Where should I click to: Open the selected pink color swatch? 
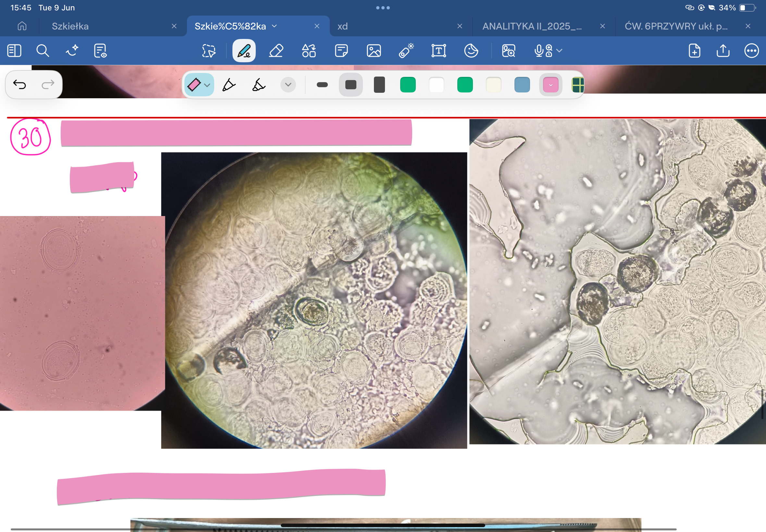coord(550,85)
